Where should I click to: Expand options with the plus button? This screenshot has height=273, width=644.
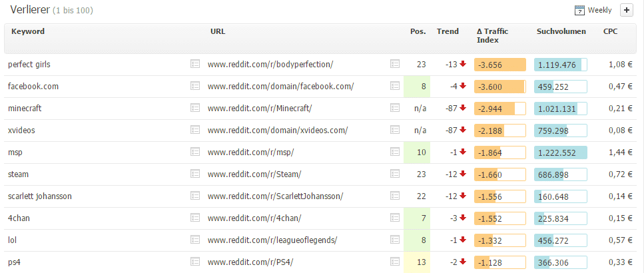(626, 10)
